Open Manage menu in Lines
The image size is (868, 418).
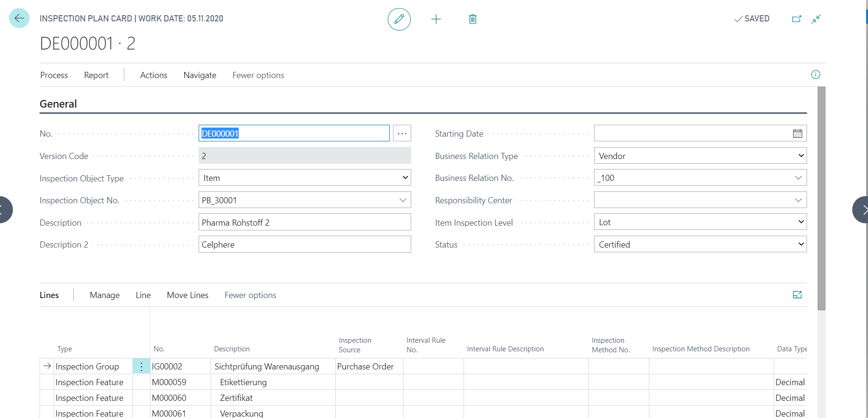point(104,295)
